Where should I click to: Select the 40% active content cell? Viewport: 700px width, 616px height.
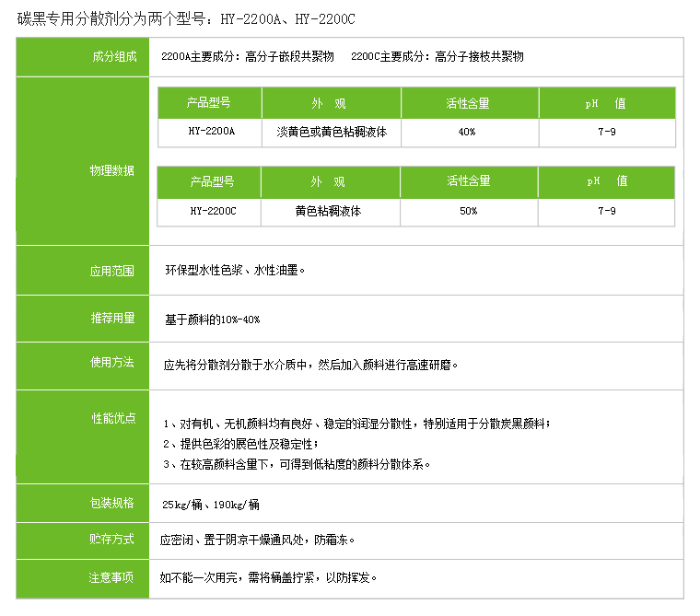467,132
